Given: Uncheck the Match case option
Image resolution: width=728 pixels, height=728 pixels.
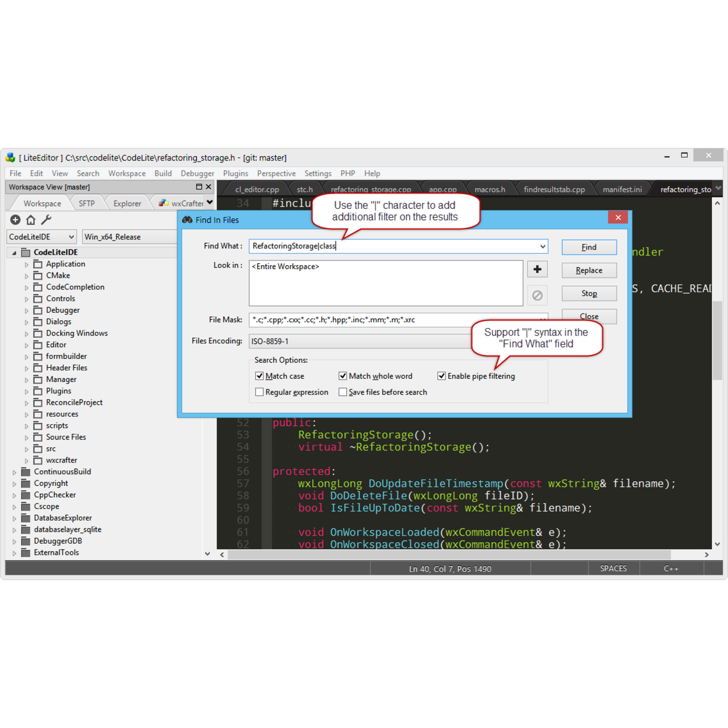Looking at the screenshot, I should point(260,376).
